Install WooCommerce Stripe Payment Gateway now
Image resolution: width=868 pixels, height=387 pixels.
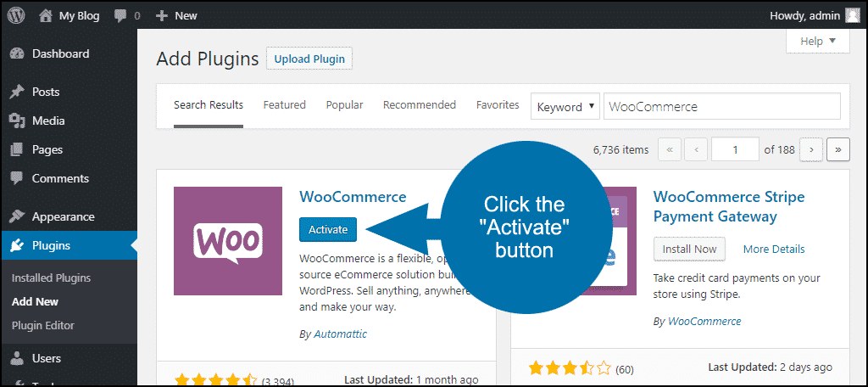pos(689,249)
